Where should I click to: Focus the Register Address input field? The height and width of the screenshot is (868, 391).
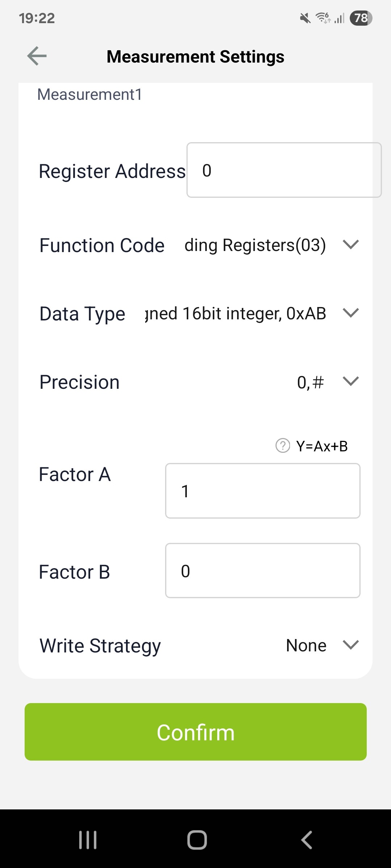tap(284, 170)
